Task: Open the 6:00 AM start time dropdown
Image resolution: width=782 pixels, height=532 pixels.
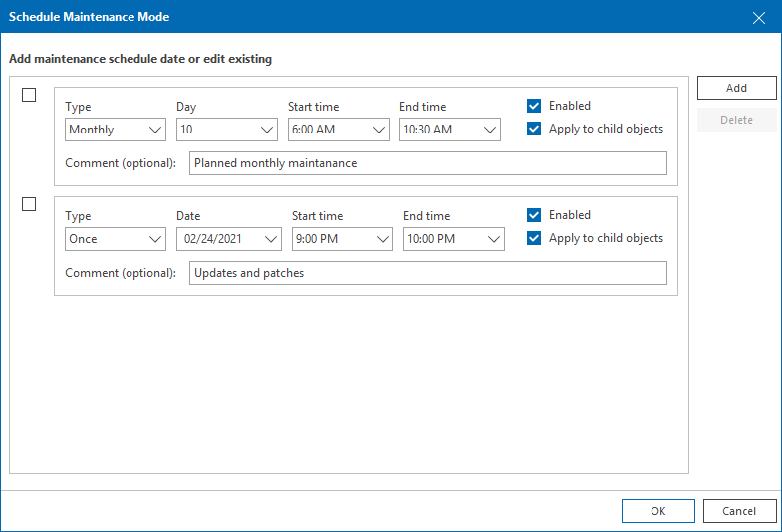Action: click(339, 130)
